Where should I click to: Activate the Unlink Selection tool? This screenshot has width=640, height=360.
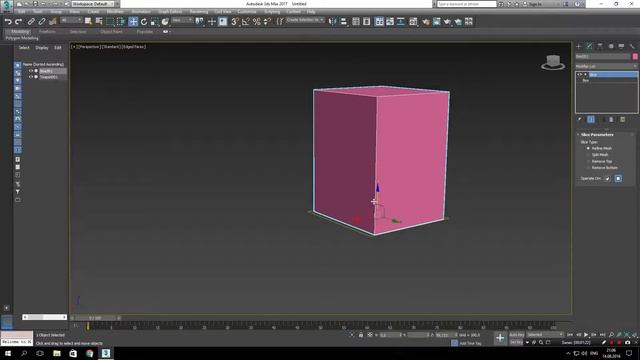[x=42, y=22]
